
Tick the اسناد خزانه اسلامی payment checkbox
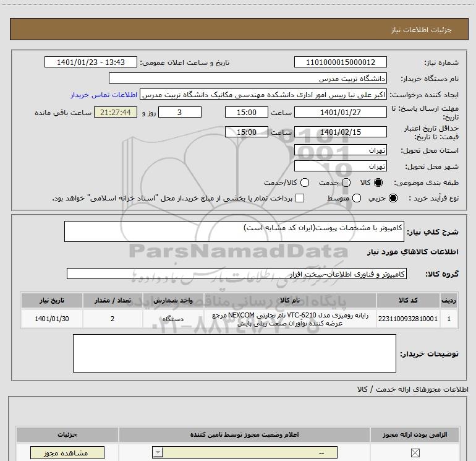click(x=300, y=198)
